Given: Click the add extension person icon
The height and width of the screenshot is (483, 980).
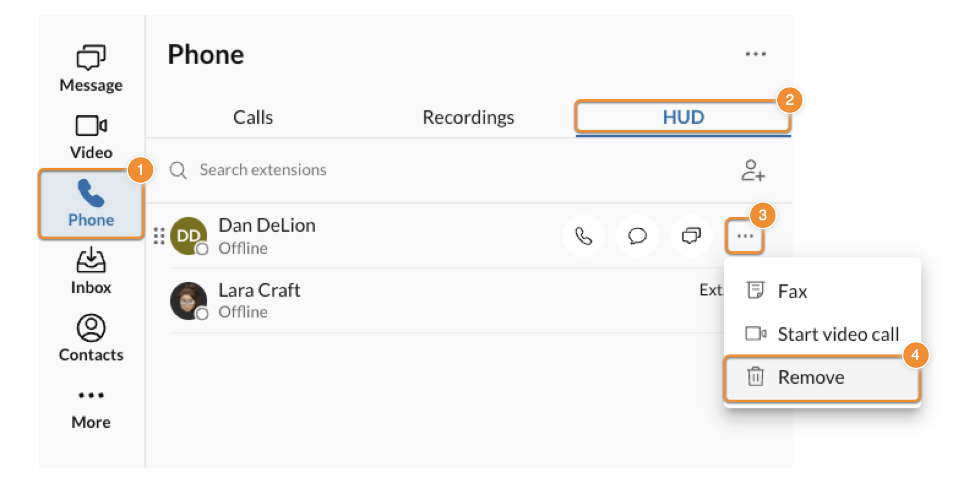Looking at the screenshot, I should coord(753,170).
